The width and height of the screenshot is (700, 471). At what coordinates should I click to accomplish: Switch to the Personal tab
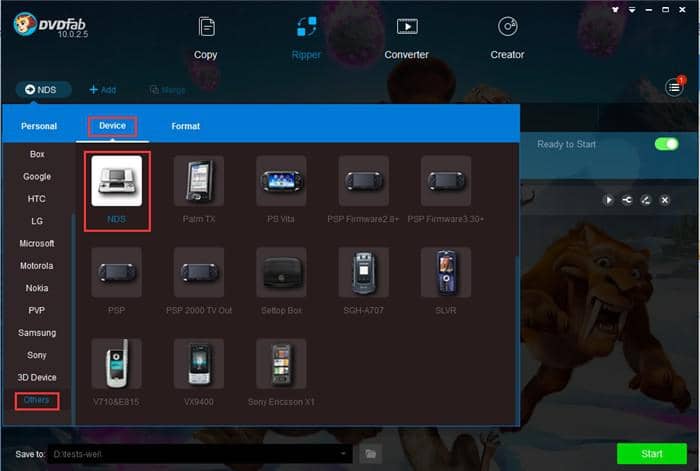tap(39, 126)
